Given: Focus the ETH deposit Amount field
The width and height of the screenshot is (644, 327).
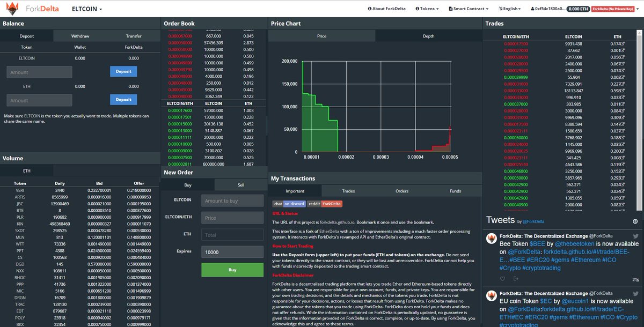Looking at the screenshot, I should coord(39,100).
